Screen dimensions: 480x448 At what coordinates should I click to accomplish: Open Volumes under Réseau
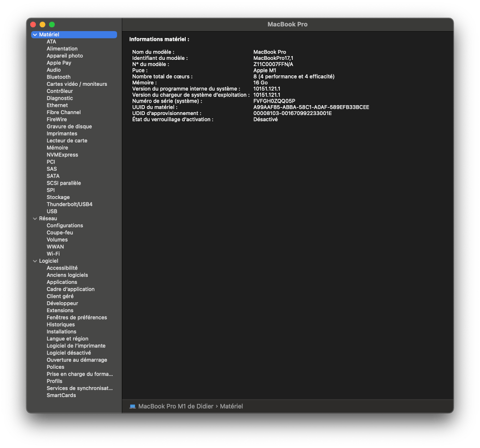[x=57, y=240]
